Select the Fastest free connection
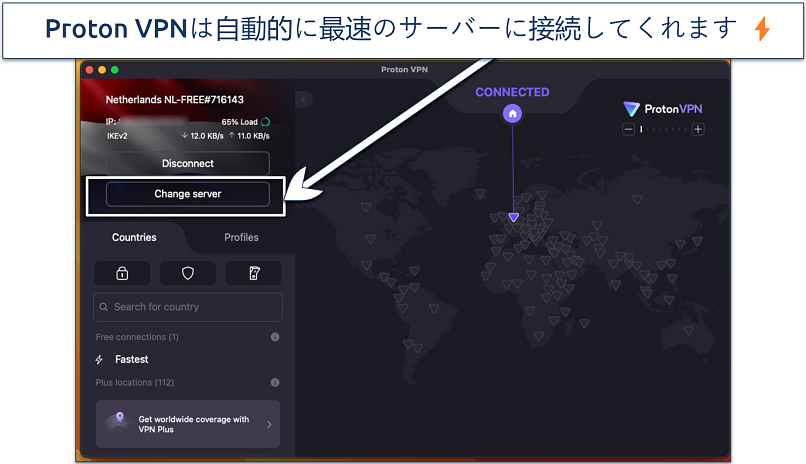The height and width of the screenshot is (464, 806). click(131, 359)
